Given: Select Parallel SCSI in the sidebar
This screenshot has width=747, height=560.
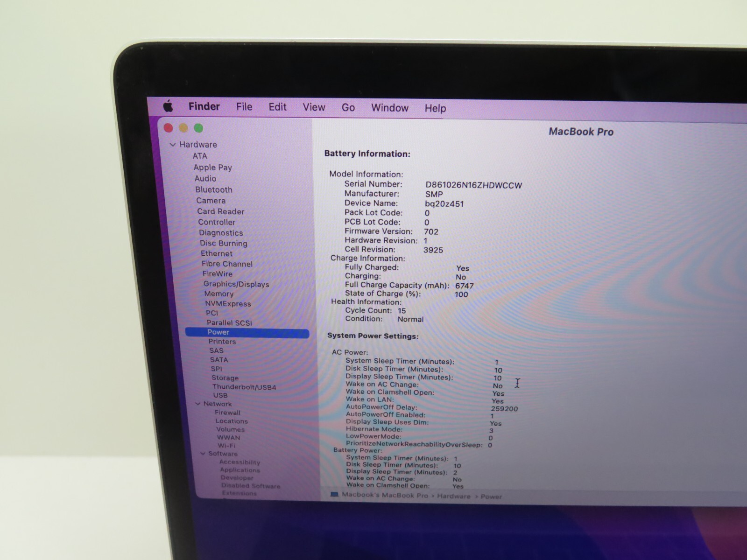Looking at the screenshot, I should pyautogui.click(x=229, y=322).
